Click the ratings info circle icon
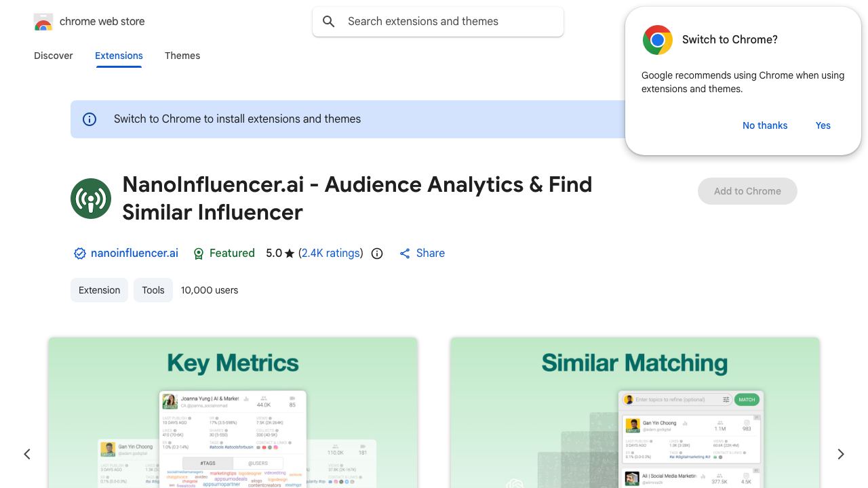 (377, 253)
